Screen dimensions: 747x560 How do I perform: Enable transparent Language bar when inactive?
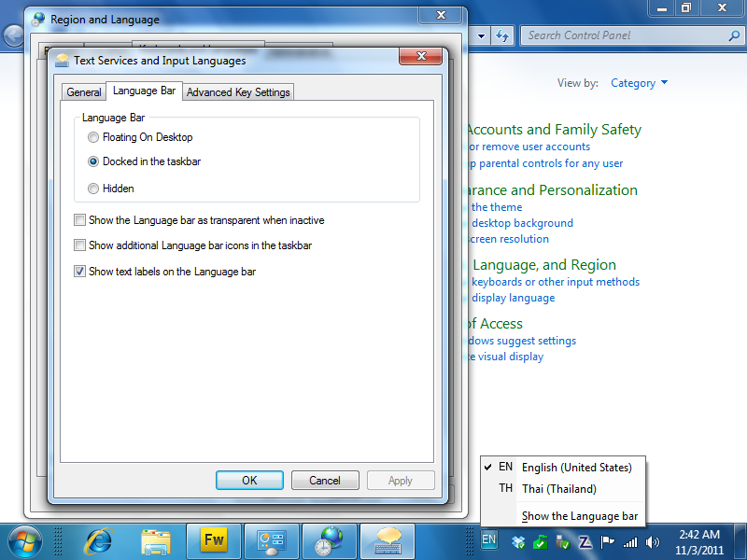click(199, 220)
